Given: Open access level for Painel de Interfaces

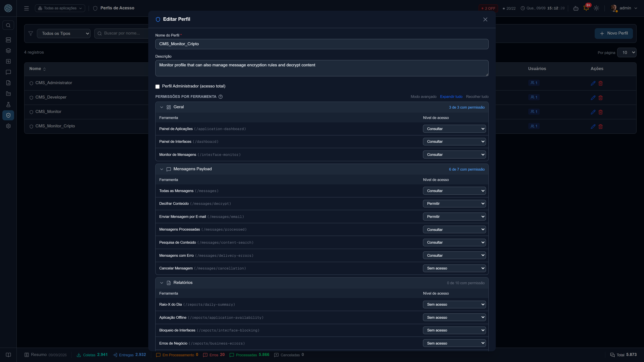Looking at the screenshot, I should (454, 142).
